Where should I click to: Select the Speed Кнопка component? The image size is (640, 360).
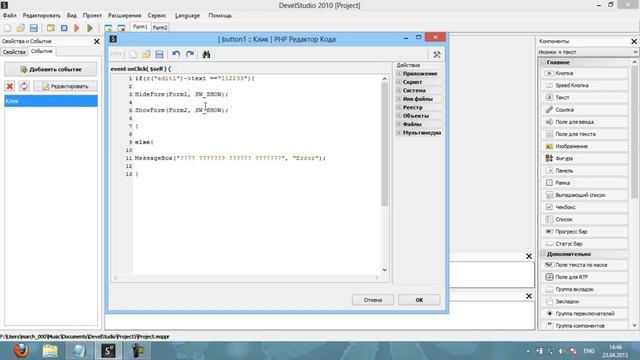tap(584, 85)
